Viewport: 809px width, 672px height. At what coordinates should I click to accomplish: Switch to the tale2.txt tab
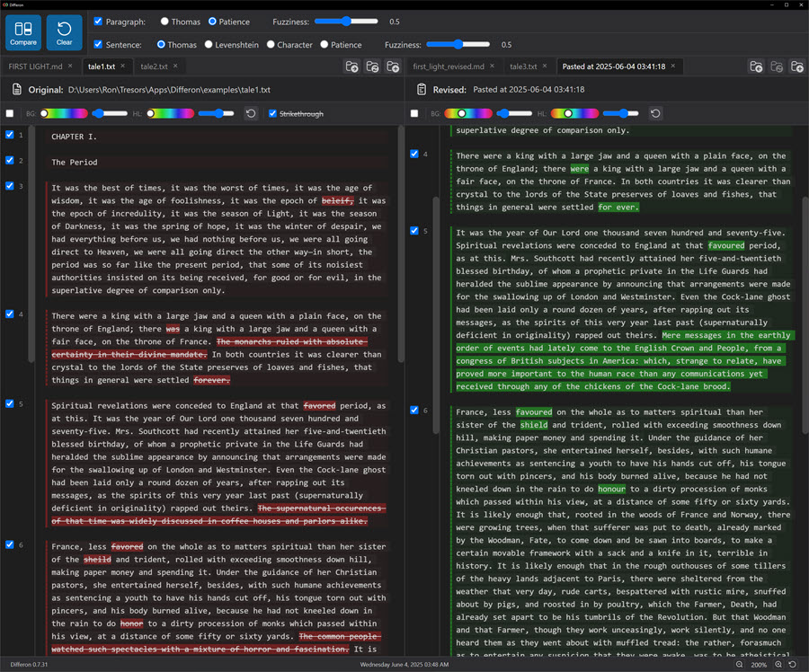[153, 66]
